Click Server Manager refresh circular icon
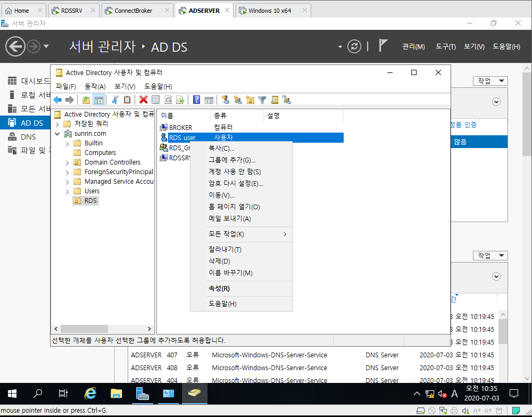532x417 pixels. click(354, 46)
